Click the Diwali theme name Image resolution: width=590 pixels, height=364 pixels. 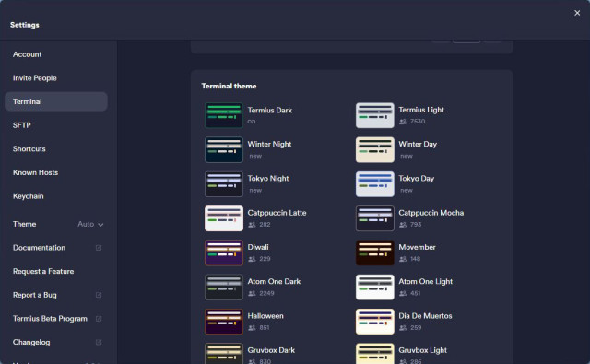258,247
